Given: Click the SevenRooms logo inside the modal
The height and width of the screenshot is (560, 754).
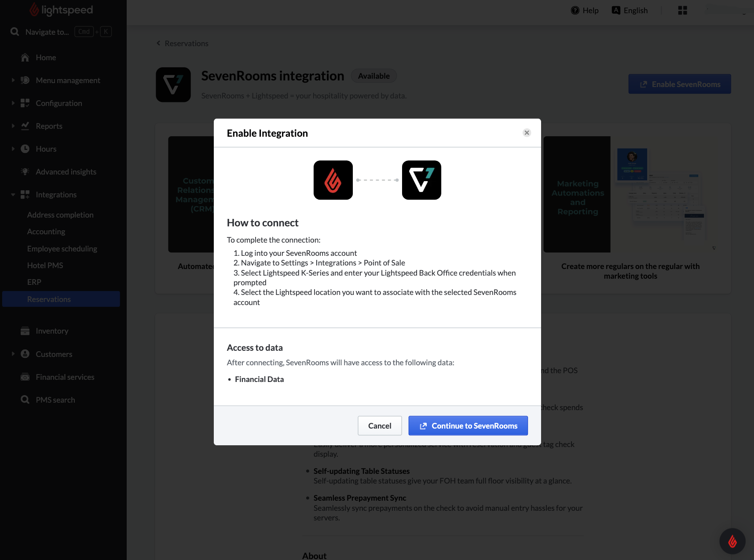Looking at the screenshot, I should 421,180.
